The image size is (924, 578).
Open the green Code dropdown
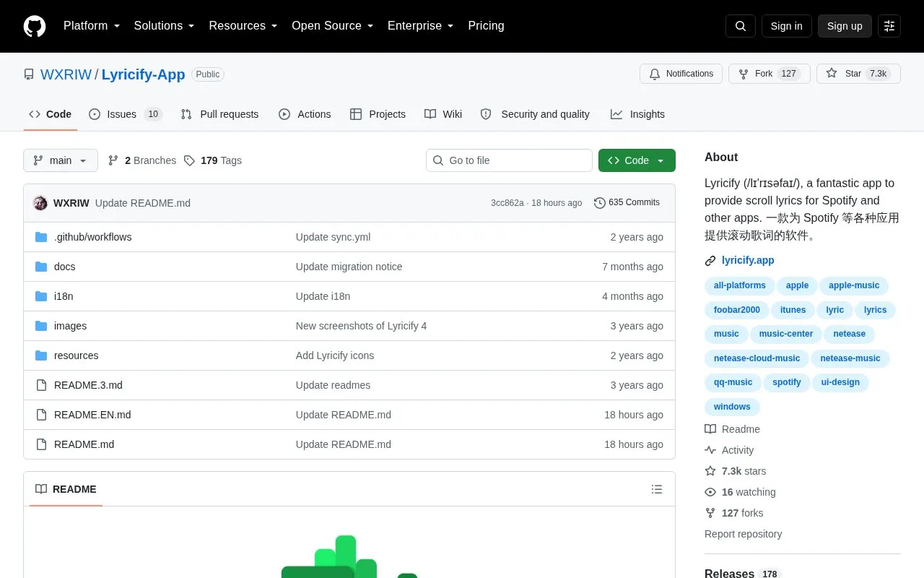pyautogui.click(x=637, y=160)
